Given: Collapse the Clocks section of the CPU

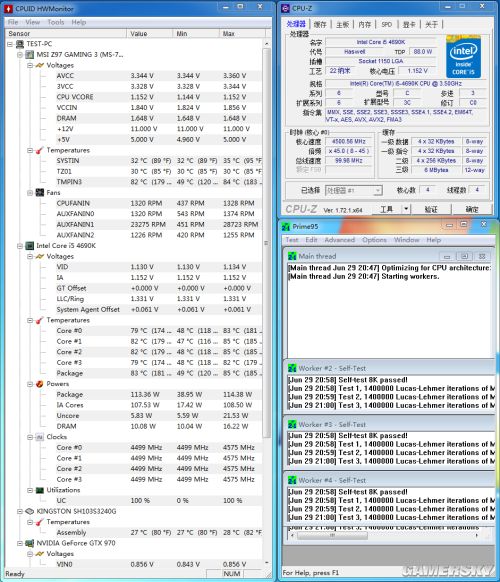Looking at the screenshot, I should [30, 437].
